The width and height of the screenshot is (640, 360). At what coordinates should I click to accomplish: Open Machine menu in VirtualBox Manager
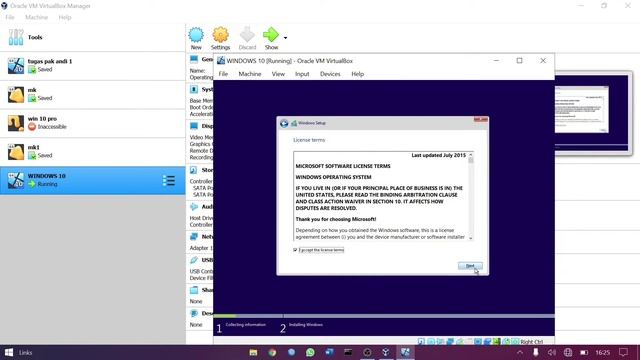[36, 17]
